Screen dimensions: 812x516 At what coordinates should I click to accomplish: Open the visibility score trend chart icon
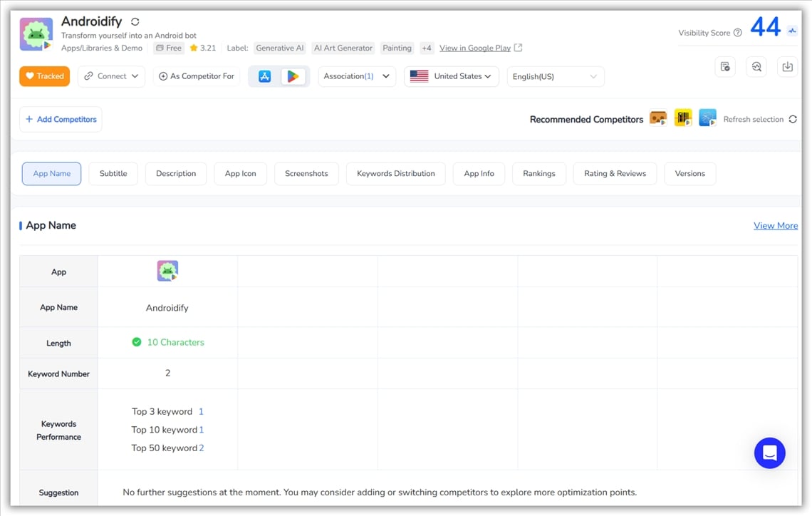coord(792,31)
